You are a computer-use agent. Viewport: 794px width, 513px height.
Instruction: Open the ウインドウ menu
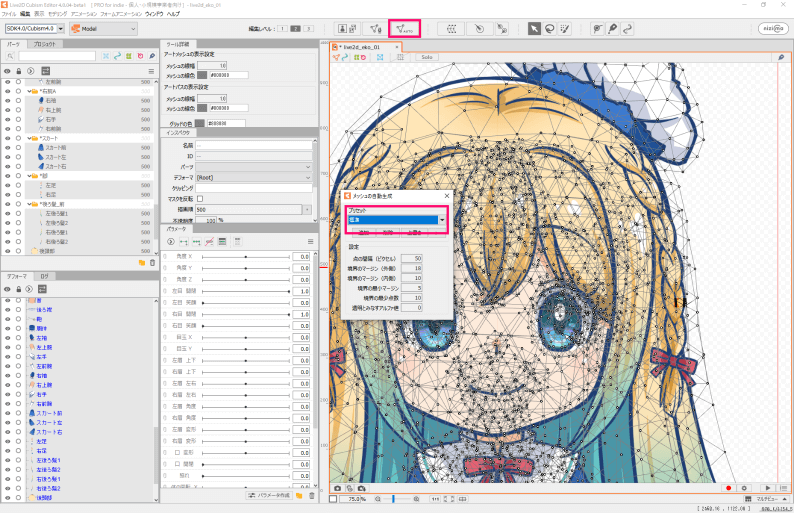point(154,14)
